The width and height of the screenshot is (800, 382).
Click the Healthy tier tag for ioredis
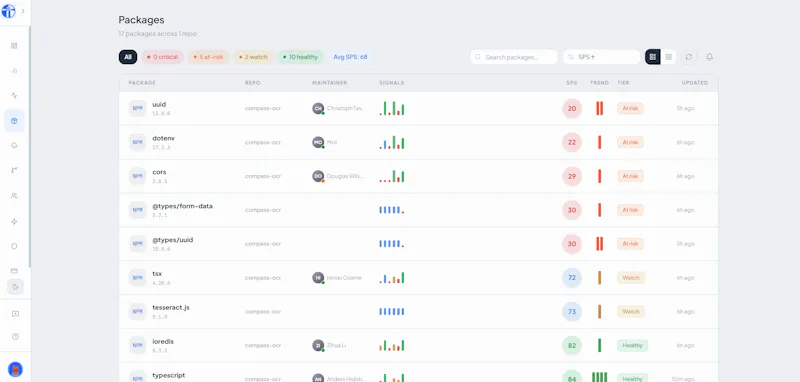(x=632, y=345)
